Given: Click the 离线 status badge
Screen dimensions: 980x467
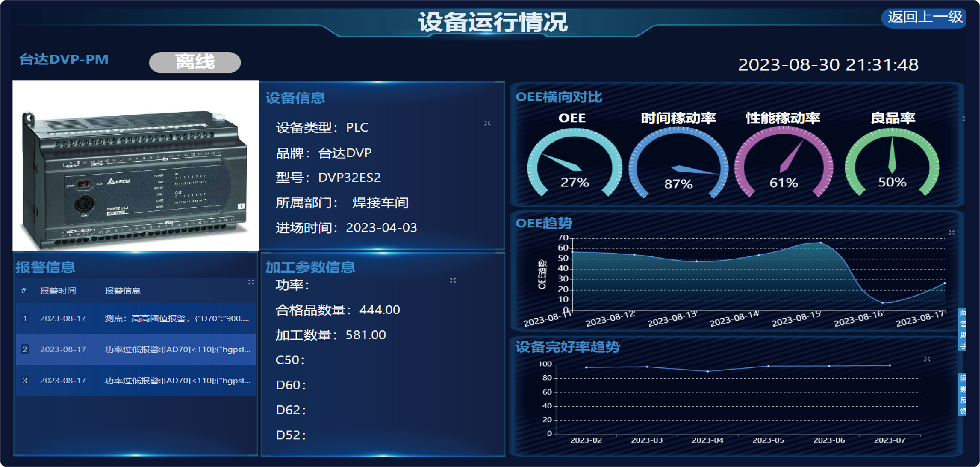Looking at the screenshot, I should click(x=195, y=62).
